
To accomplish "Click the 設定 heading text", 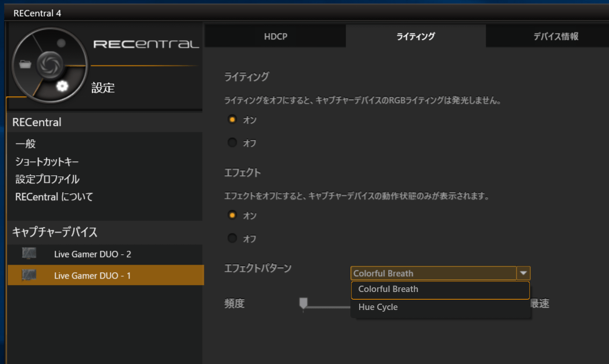I will click(x=103, y=88).
